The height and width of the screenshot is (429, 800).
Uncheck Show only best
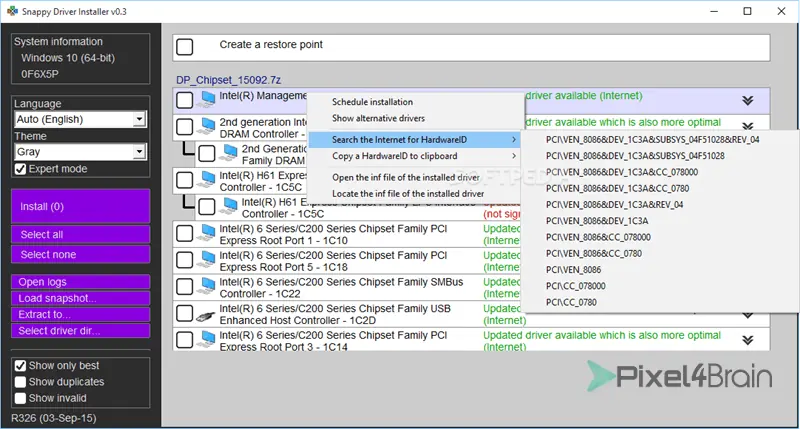(x=20, y=366)
